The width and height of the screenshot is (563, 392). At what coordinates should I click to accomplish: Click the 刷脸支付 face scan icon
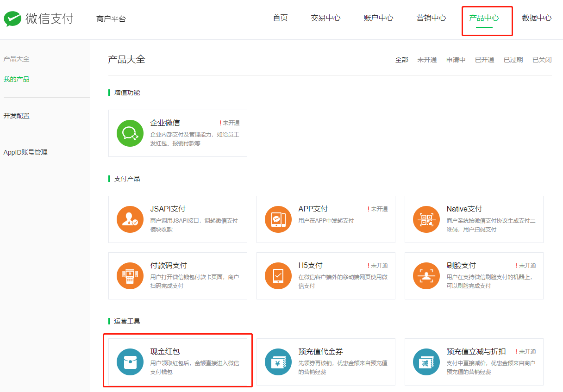pyautogui.click(x=426, y=276)
